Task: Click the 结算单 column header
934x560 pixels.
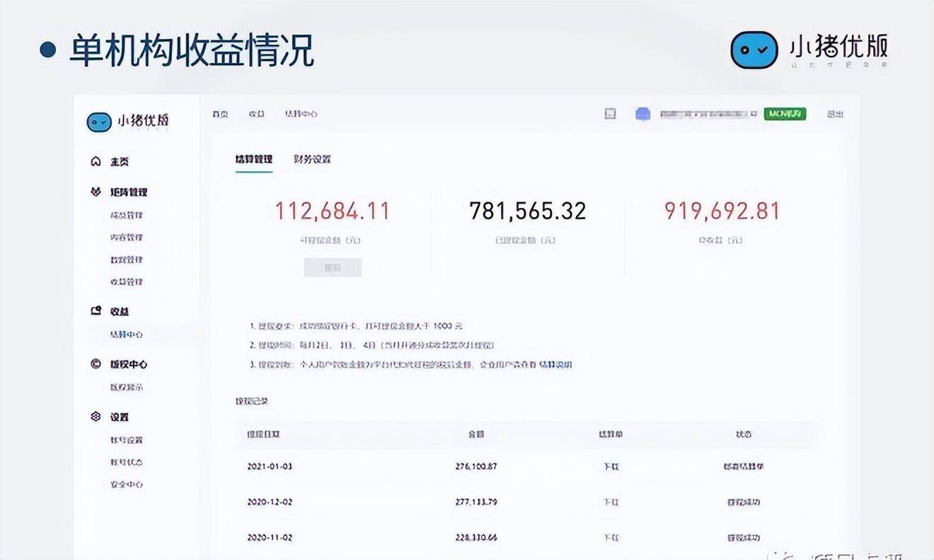Action: 611,434
